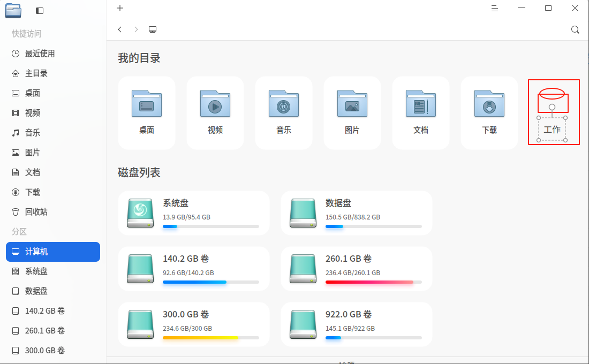Click usage bar of 140.2 GB 卷
This screenshot has width=589, height=364.
(x=211, y=282)
